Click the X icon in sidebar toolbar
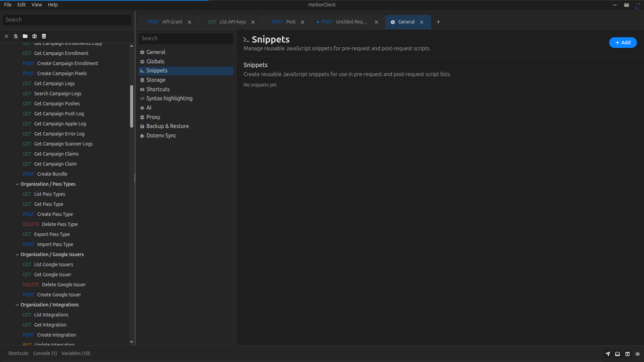 coord(7,36)
